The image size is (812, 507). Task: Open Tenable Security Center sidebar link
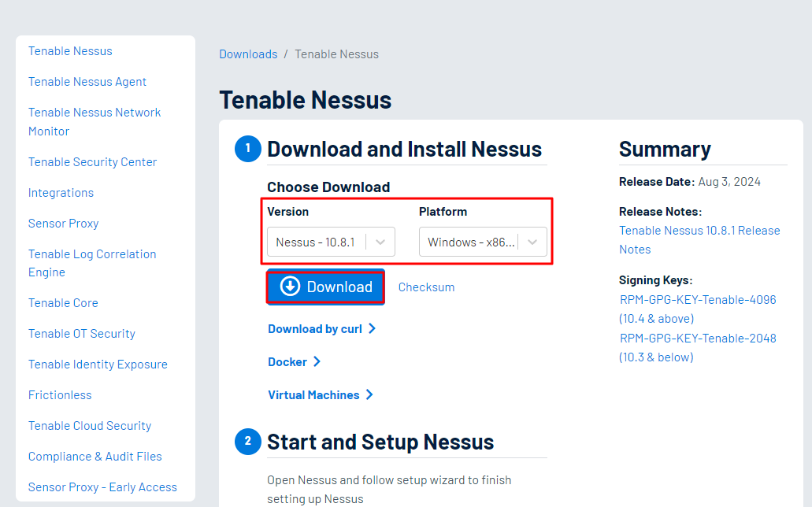tap(92, 162)
